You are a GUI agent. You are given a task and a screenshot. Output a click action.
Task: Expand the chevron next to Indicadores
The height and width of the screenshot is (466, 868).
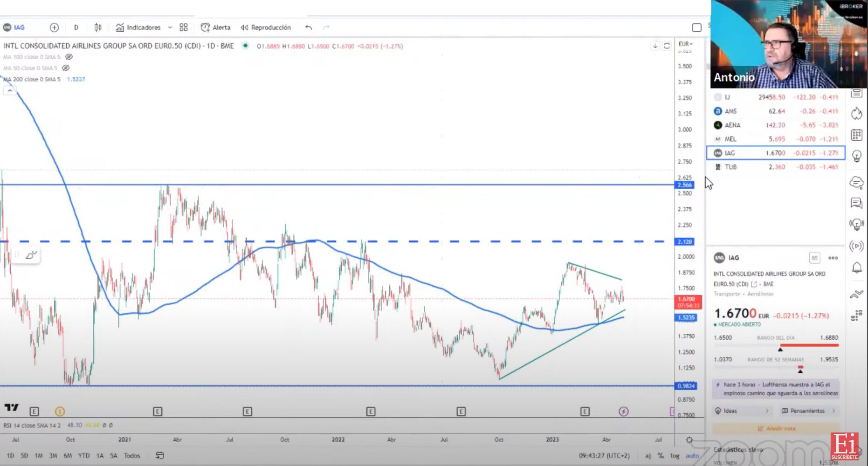[170, 27]
